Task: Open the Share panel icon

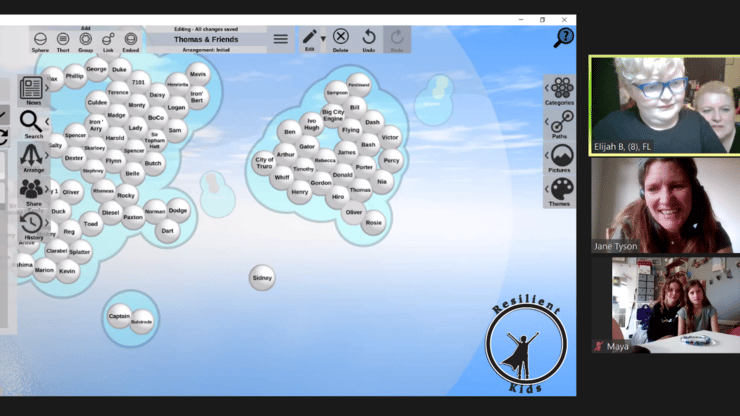Action: 31,189
